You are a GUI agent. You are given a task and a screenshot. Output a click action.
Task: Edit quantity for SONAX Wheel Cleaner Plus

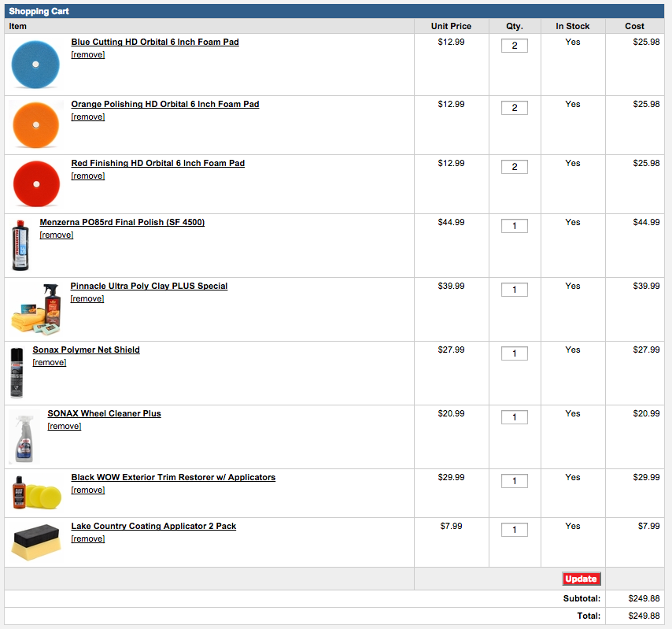tap(515, 417)
